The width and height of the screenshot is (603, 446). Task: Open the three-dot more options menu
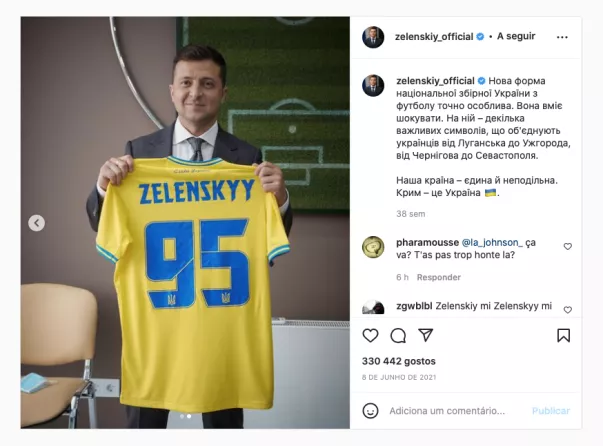pos(562,37)
